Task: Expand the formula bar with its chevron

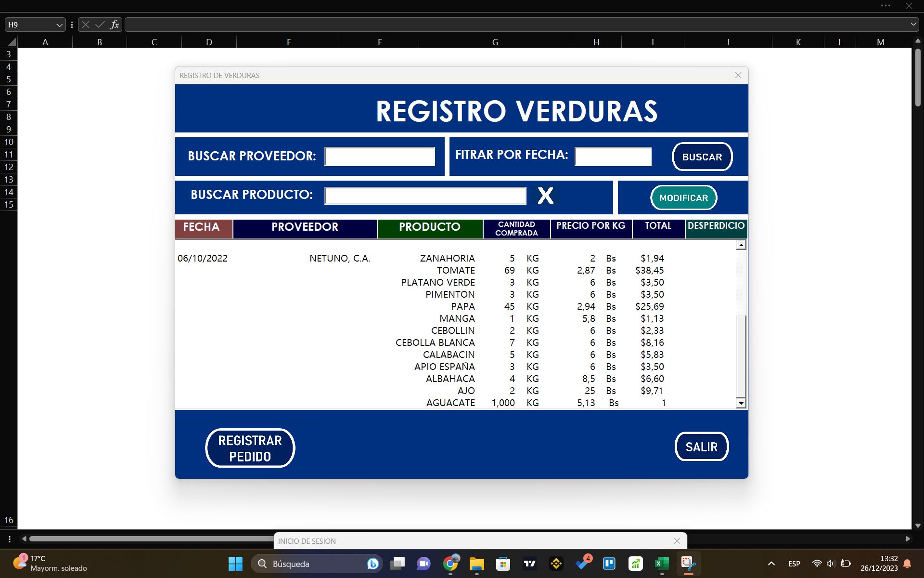Action: pyautogui.click(x=913, y=24)
